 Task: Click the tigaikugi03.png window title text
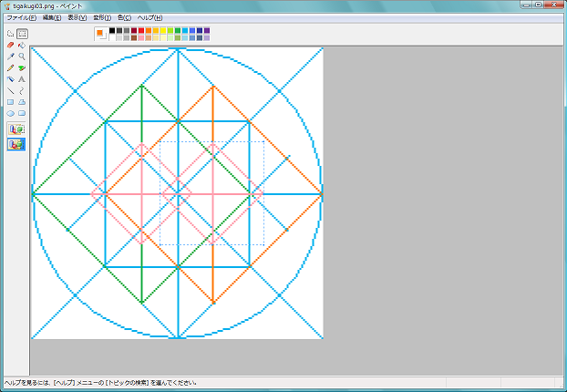47,6
